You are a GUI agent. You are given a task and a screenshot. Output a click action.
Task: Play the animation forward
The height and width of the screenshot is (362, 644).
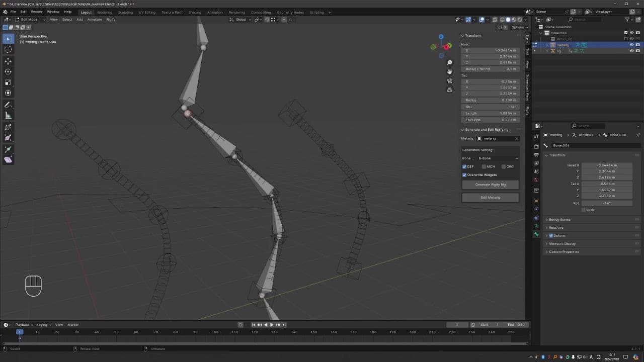tap(272, 325)
